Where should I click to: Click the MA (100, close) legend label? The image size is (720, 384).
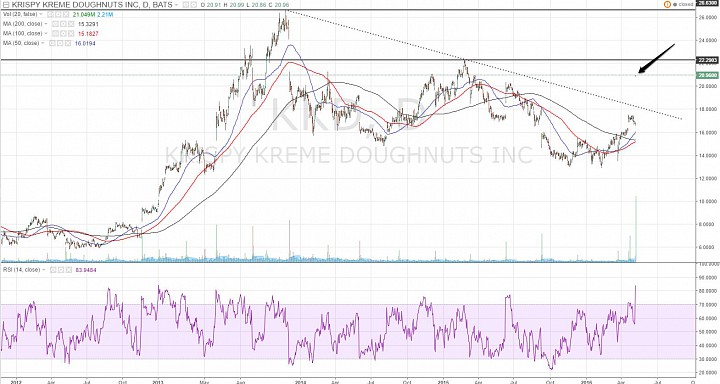22,34
